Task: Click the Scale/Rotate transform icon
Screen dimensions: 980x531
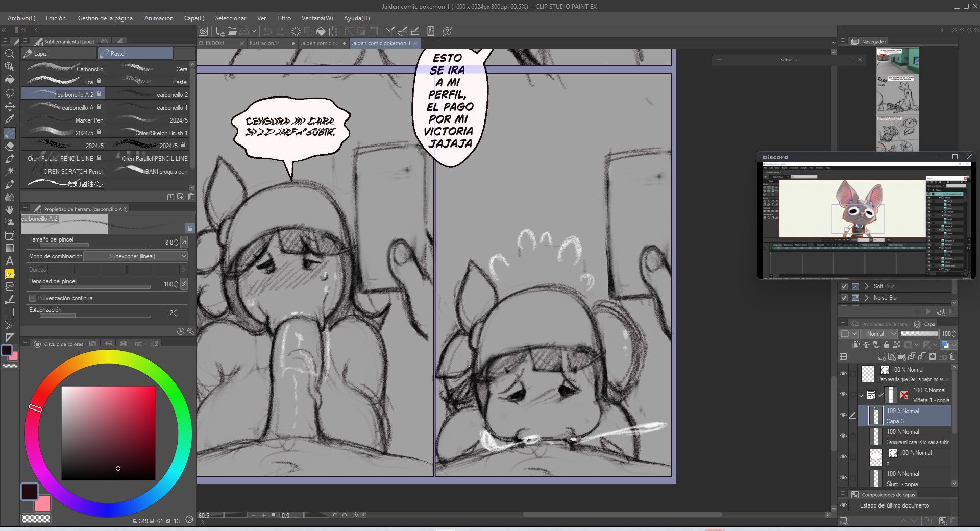Action: click(333, 31)
